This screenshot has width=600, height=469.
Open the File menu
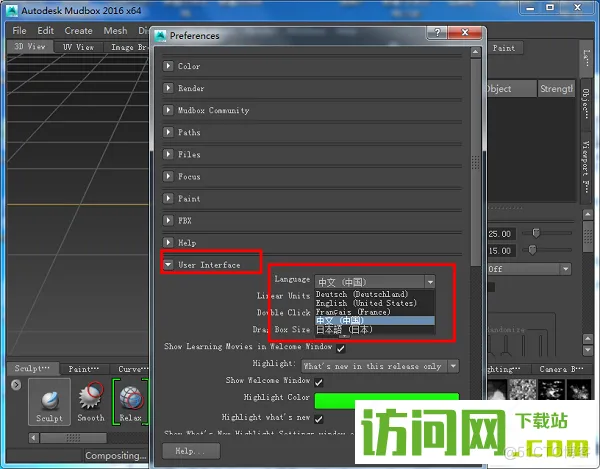coord(19,31)
